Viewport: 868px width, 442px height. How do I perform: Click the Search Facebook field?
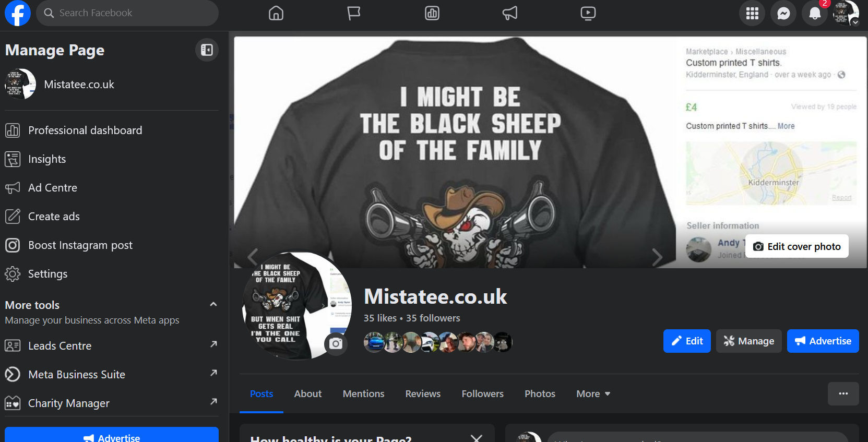[x=127, y=13]
